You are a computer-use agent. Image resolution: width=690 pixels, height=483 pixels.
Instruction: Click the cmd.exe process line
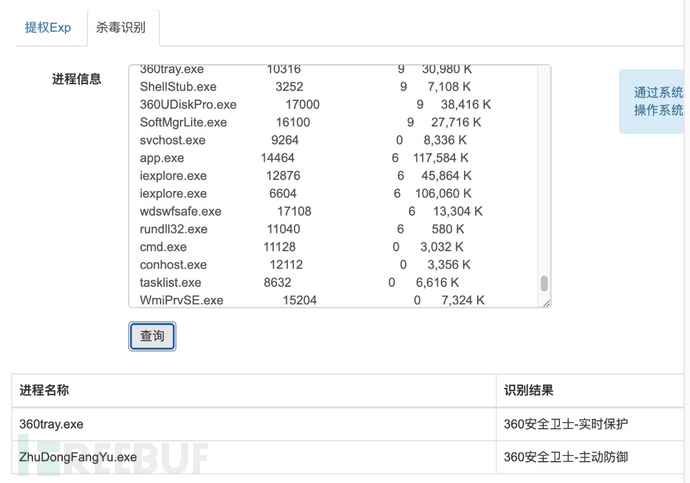click(x=301, y=247)
